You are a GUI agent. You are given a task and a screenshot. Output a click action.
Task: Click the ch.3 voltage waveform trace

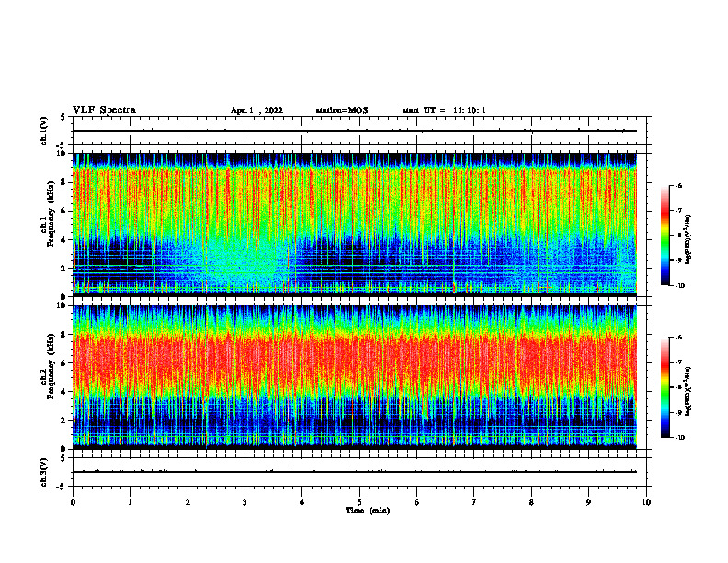coord(355,472)
